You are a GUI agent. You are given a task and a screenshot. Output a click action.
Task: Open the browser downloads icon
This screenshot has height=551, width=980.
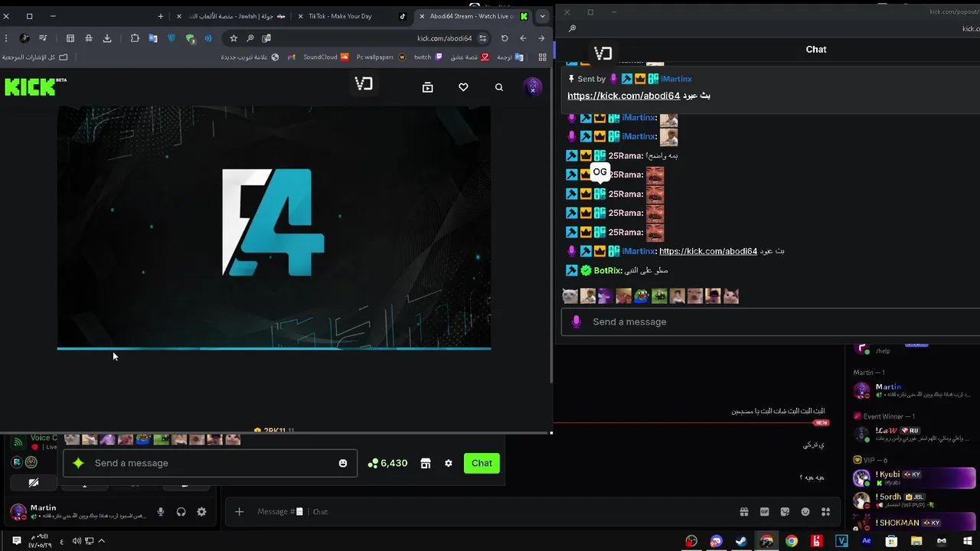tap(107, 38)
